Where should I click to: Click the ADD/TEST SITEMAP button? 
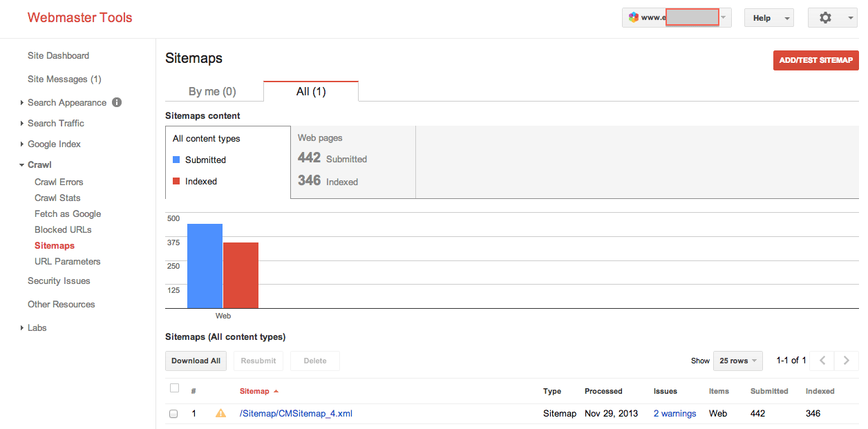tap(815, 60)
